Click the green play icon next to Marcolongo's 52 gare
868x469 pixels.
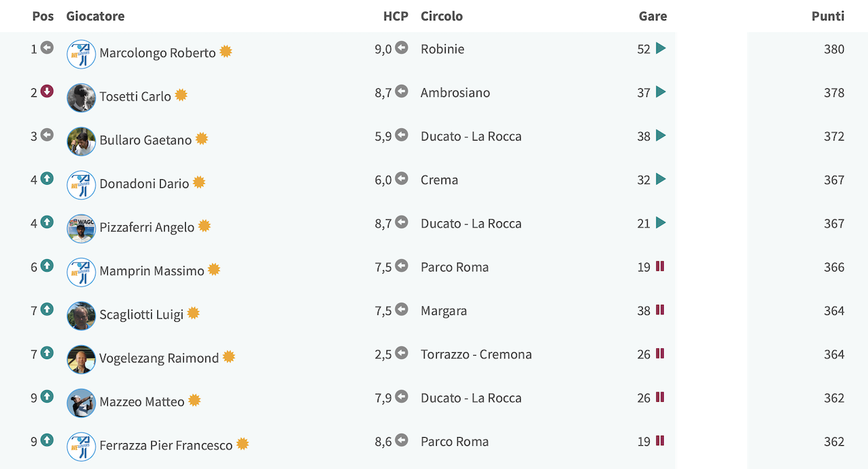click(660, 48)
